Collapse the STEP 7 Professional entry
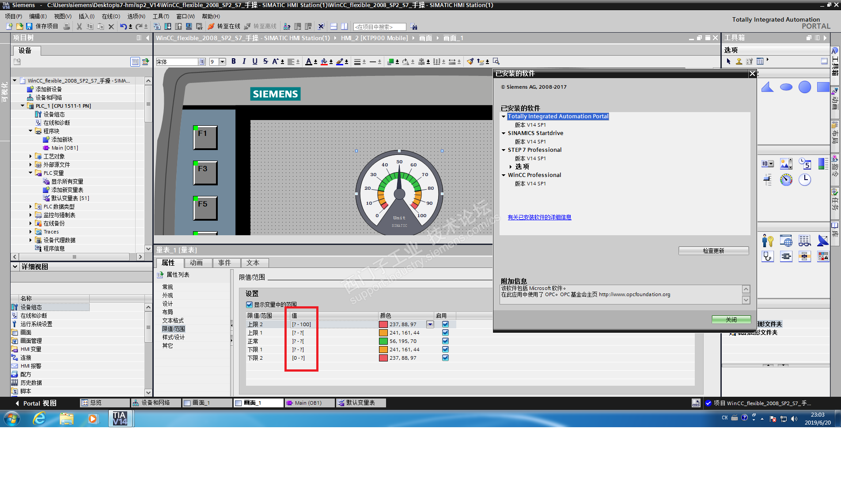Viewport: 841px width, 504px height. (x=504, y=150)
